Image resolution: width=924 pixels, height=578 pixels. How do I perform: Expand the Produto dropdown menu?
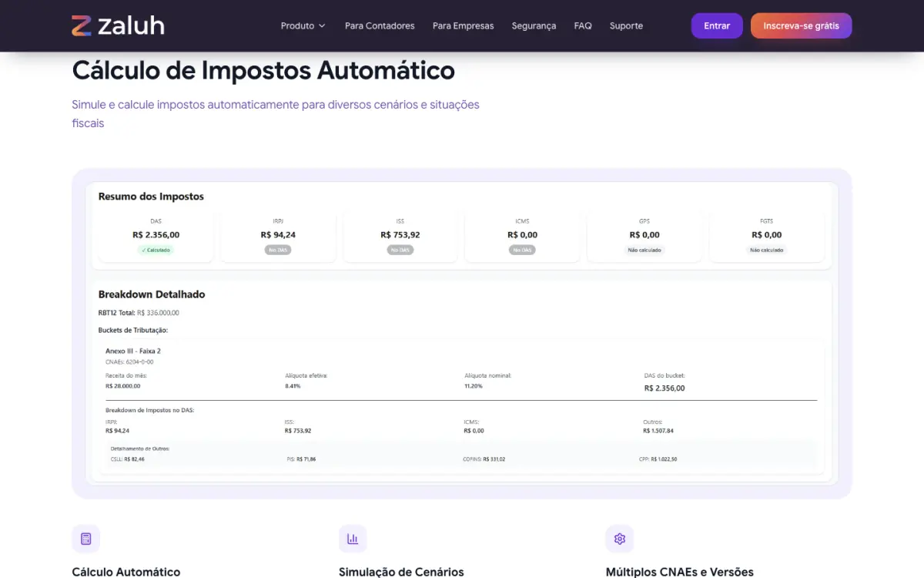click(x=303, y=25)
